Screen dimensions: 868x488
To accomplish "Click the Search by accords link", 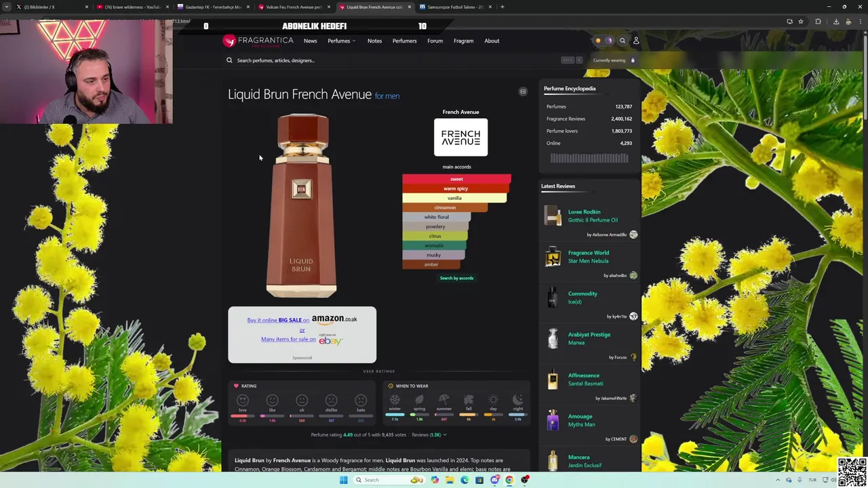I will pyautogui.click(x=456, y=278).
